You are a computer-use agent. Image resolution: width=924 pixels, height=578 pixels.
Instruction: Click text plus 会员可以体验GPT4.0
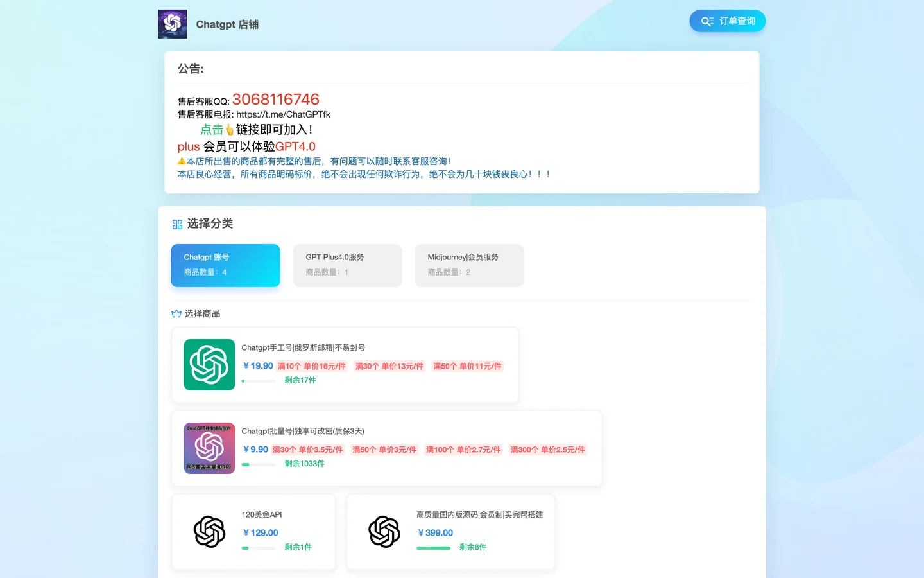click(246, 146)
